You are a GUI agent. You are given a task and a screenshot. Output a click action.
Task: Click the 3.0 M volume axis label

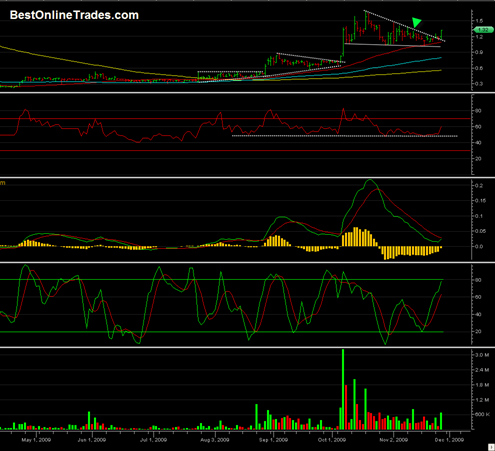pos(482,355)
